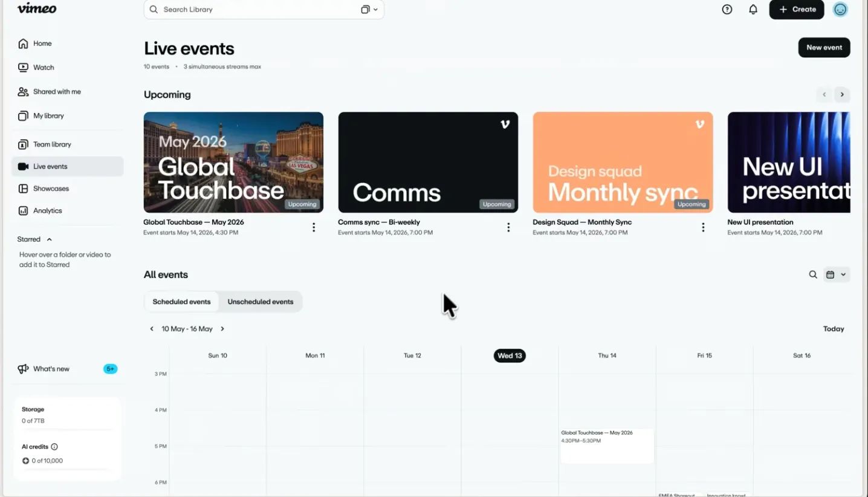Open the calendar view dropdown
The image size is (868, 497).
pyautogui.click(x=837, y=274)
